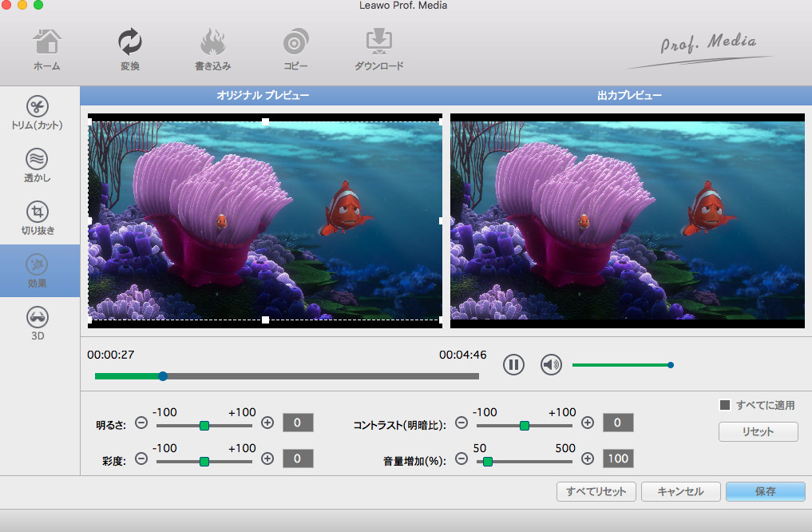812x532 pixels.
Task: Increase 明るさ brightness with plus button
Action: (x=267, y=423)
